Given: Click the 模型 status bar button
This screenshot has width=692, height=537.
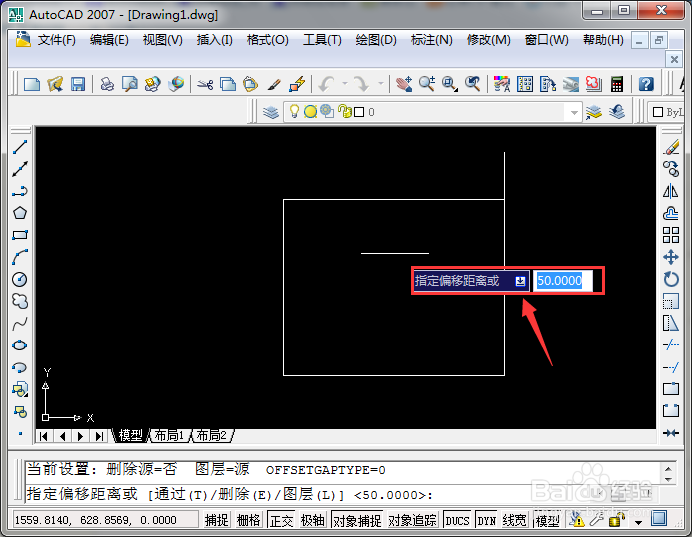Looking at the screenshot, I should (x=547, y=520).
